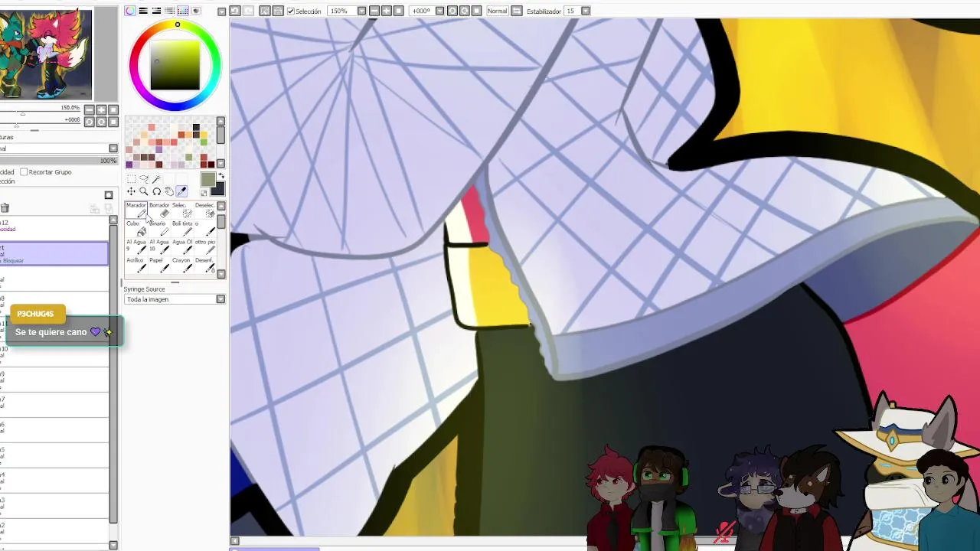Toggle the Selección checkbox
Viewport: 980px width, 551px height.
291,11
